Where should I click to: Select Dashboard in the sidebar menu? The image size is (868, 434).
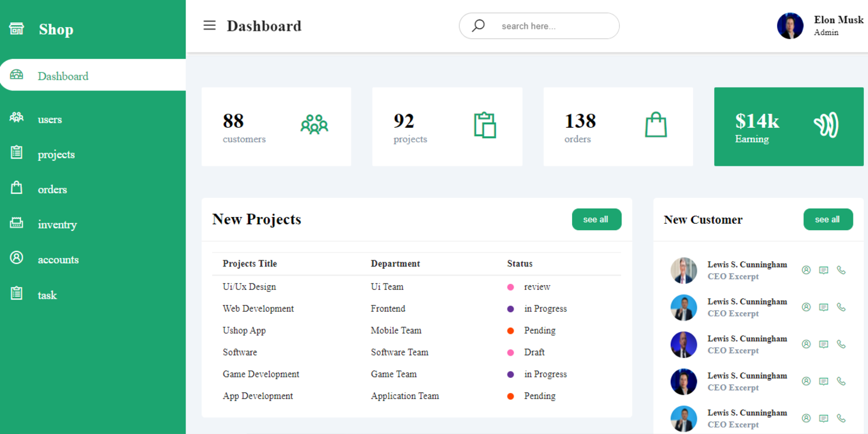pyautogui.click(x=63, y=76)
